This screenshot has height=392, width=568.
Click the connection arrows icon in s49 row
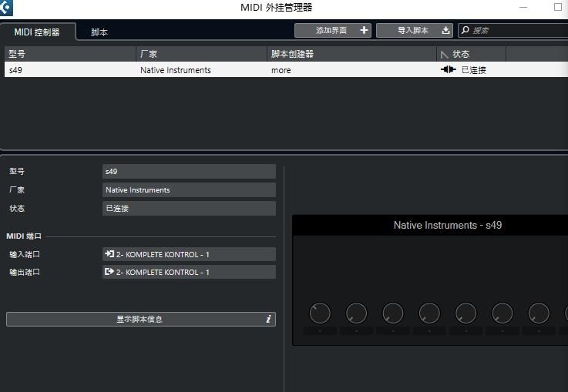(x=448, y=70)
